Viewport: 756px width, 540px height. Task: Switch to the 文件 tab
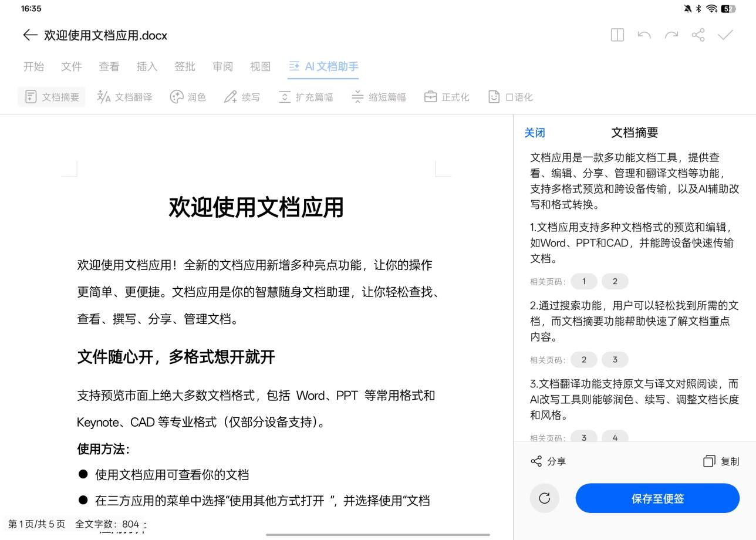71,66
